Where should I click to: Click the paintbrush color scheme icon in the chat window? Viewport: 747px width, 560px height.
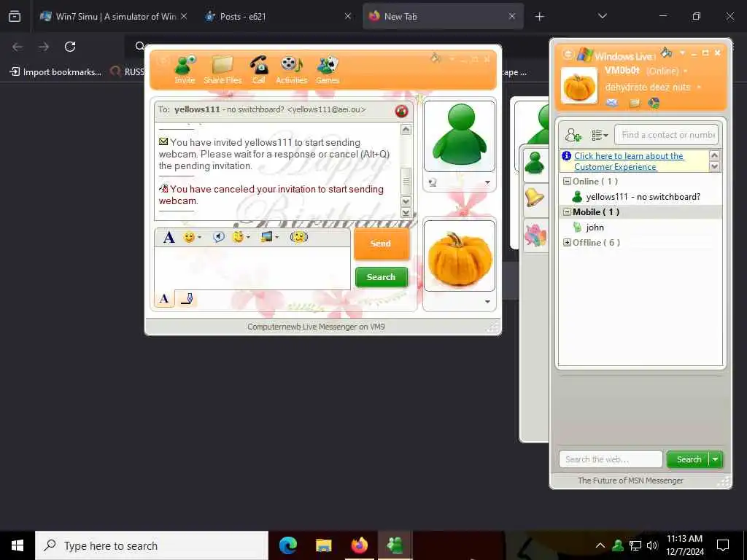pos(436,58)
